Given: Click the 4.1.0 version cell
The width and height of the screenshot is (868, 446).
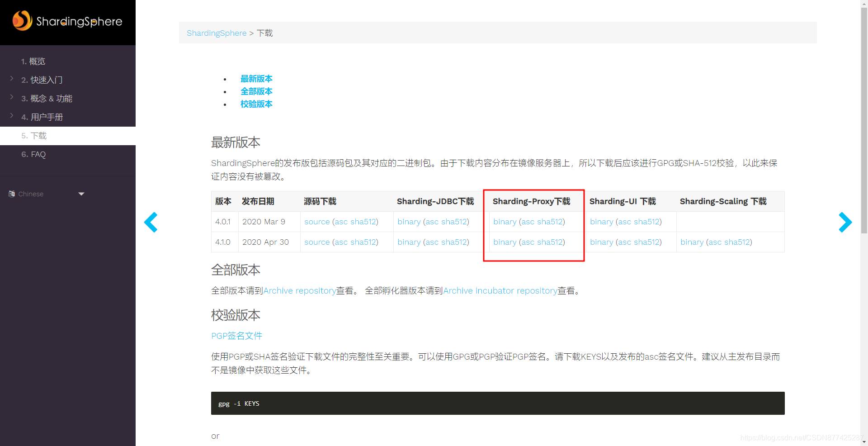Looking at the screenshot, I should point(225,242).
